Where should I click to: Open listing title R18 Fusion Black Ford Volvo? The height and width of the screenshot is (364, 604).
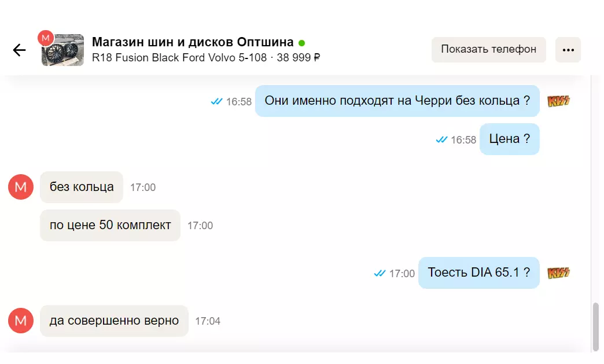(x=179, y=58)
